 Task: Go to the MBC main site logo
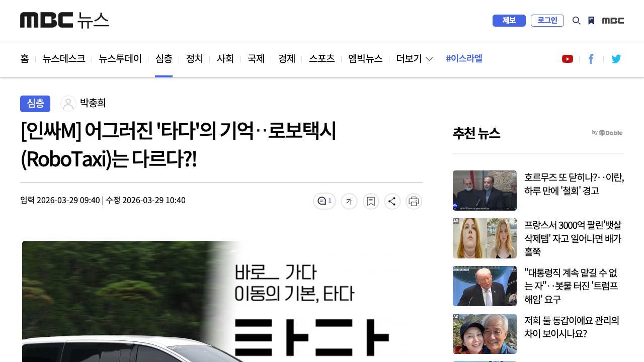613,21
